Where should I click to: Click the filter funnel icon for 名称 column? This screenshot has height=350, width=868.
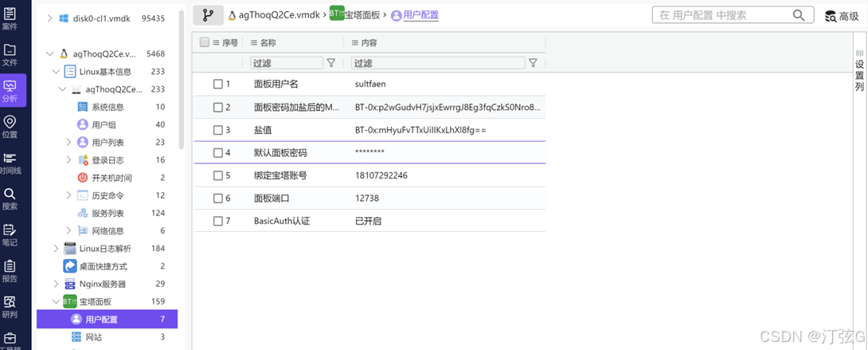pos(331,63)
